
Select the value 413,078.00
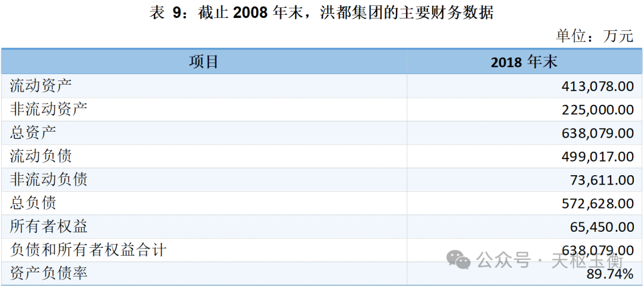pos(597,86)
